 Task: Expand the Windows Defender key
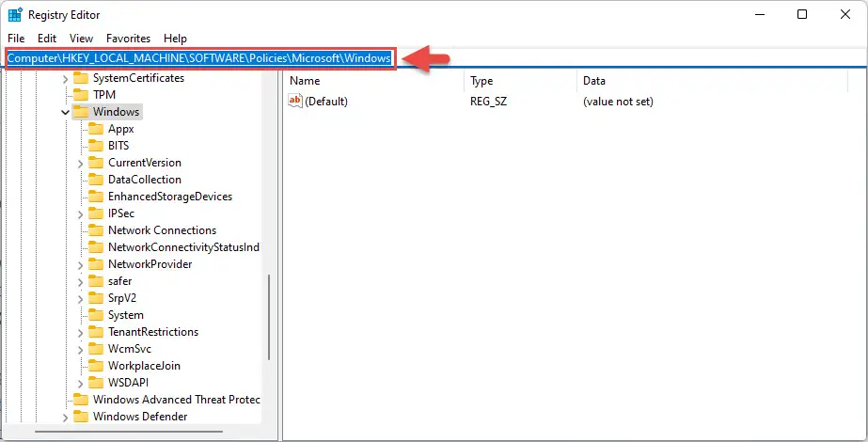(x=65, y=417)
